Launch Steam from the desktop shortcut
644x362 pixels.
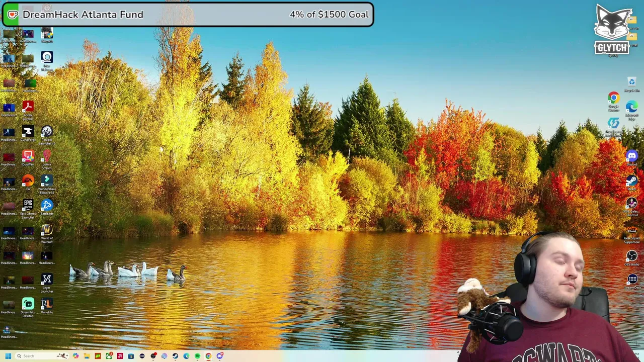pyautogui.click(x=632, y=183)
